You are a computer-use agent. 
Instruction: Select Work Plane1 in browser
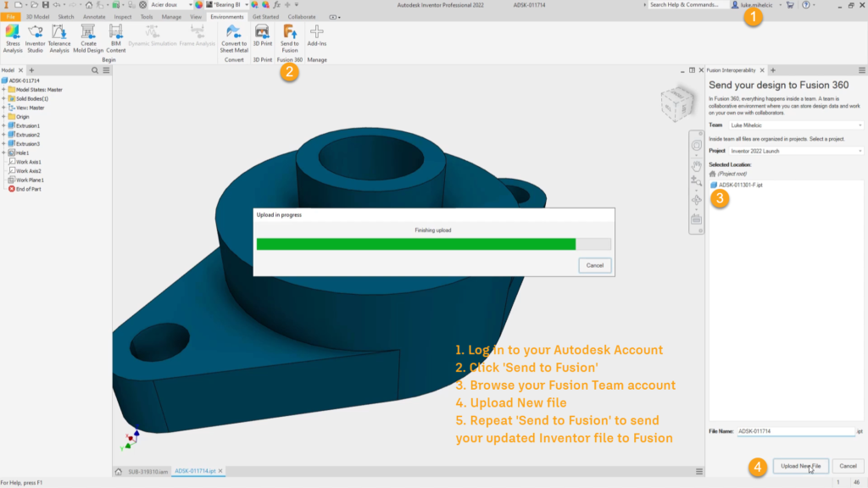pyautogui.click(x=26, y=180)
